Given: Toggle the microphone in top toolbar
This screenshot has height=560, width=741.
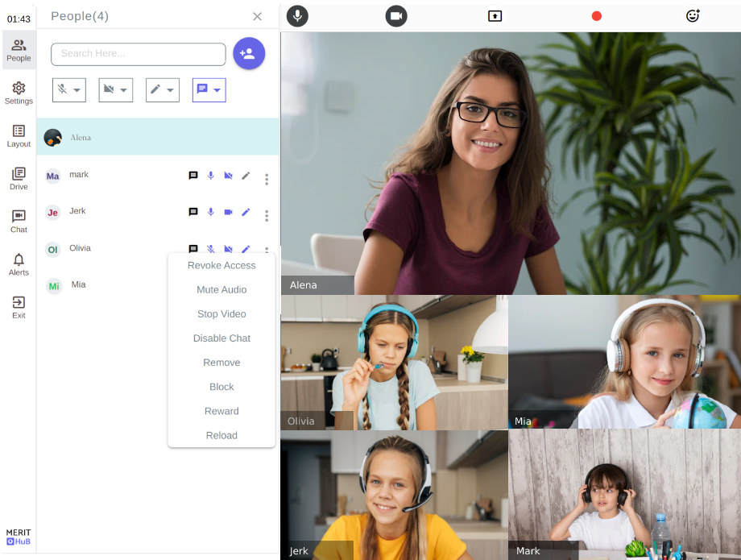Looking at the screenshot, I should click(x=297, y=16).
